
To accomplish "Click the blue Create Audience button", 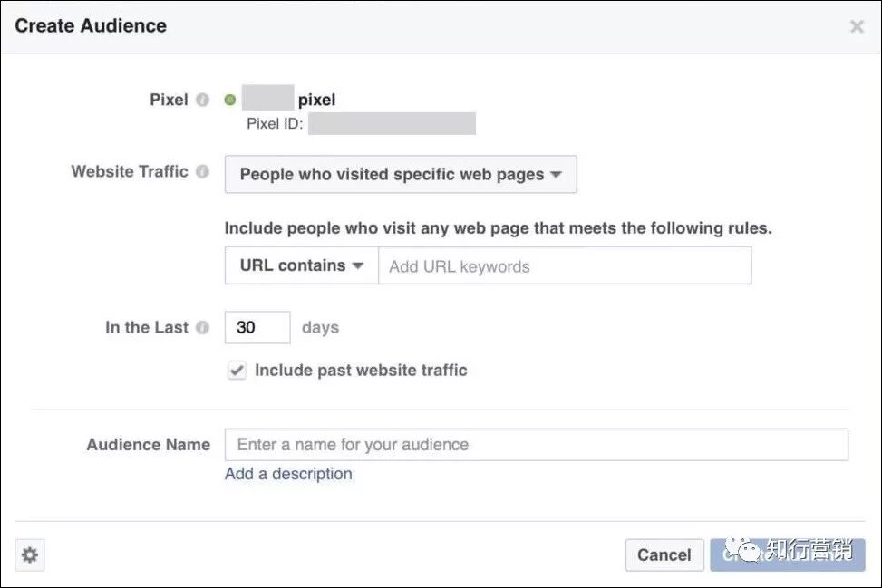I will tap(788, 554).
